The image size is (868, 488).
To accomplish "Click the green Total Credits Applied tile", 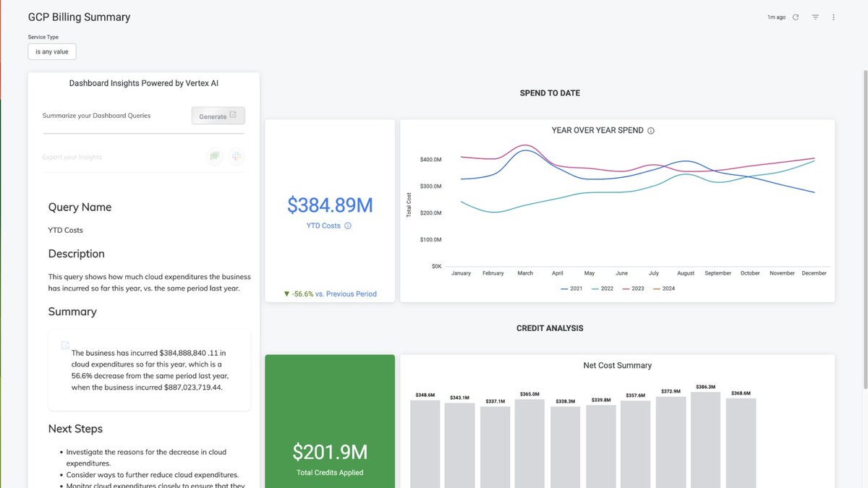I will point(330,421).
